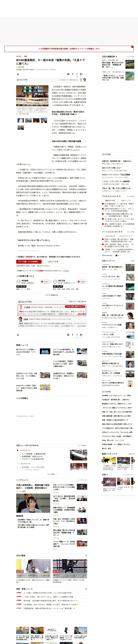
Task: Expand 佐倉統 comment with 続きを読む
Action: pos(81,326)
